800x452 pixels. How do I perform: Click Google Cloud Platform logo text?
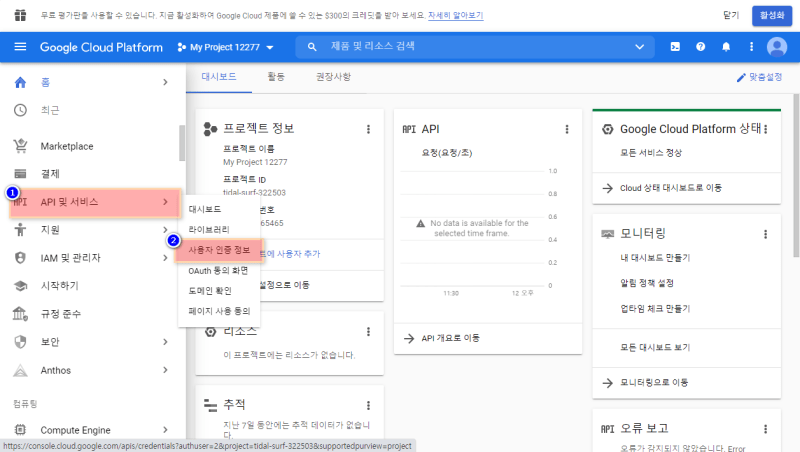pyautogui.click(x=101, y=47)
